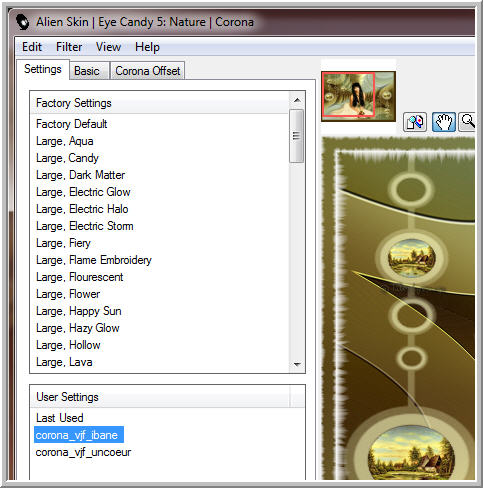This screenshot has width=483, height=488.
Task: Select the Large, Electric Storm preset
Action: 85,226
